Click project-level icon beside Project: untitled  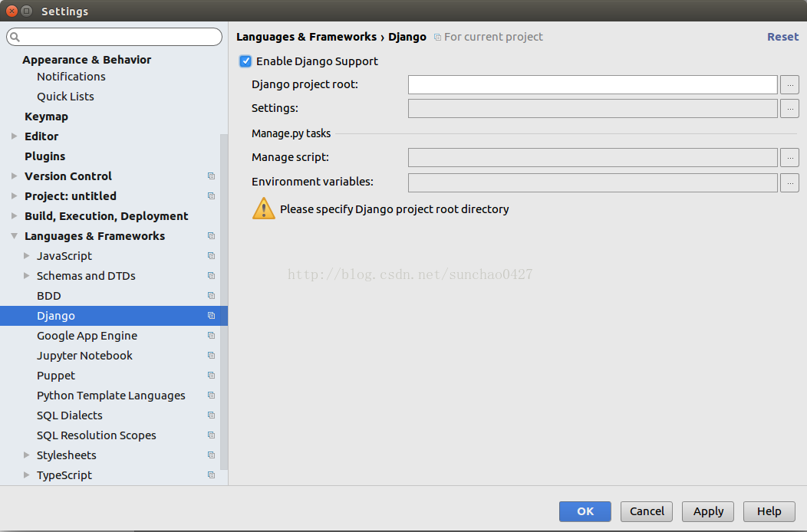211,196
